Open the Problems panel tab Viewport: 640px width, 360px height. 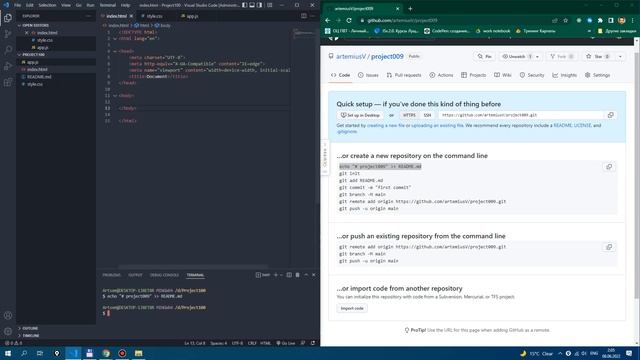(x=111, y=275)
